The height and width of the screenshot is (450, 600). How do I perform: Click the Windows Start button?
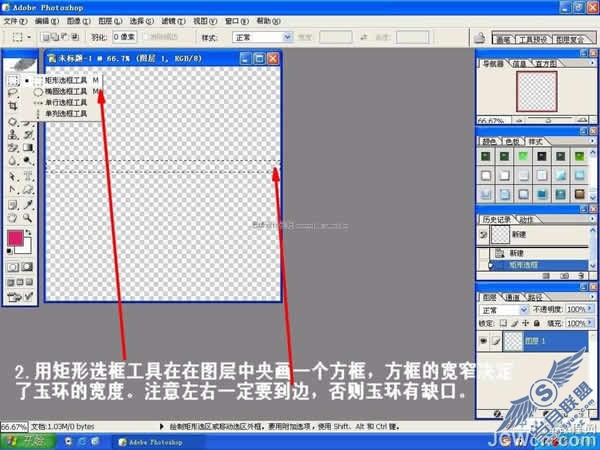click(28, 441)
